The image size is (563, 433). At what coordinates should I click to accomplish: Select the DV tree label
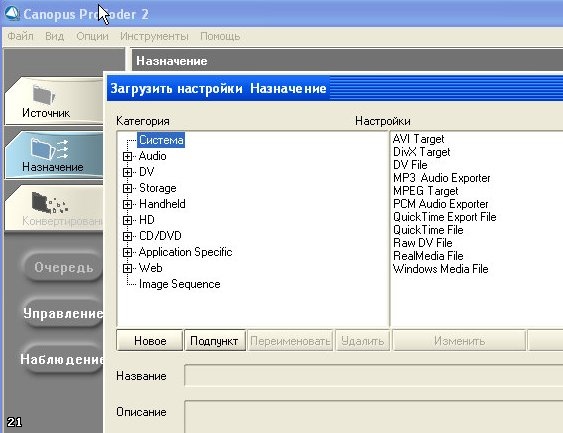click(x=146, y=172)
